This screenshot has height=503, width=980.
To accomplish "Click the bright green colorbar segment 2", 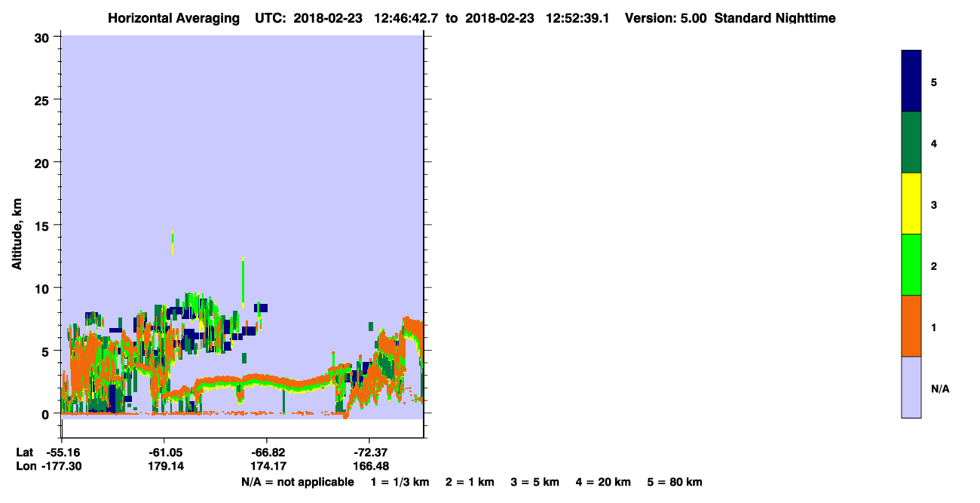I will (911, 265).
